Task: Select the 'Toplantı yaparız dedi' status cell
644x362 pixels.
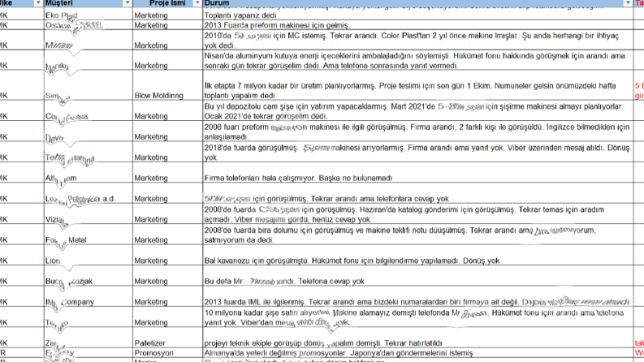Action: pyautogui.click(x=418, y=15)
